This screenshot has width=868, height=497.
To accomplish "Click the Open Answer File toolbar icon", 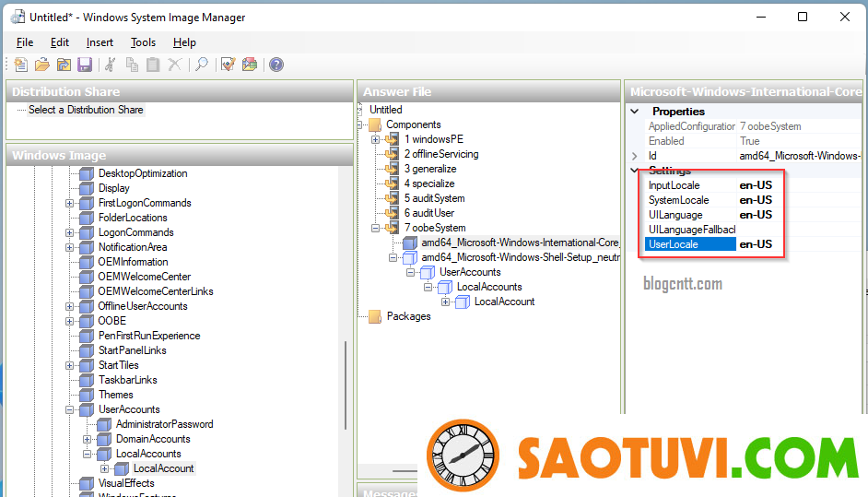I will click(42, 65).
